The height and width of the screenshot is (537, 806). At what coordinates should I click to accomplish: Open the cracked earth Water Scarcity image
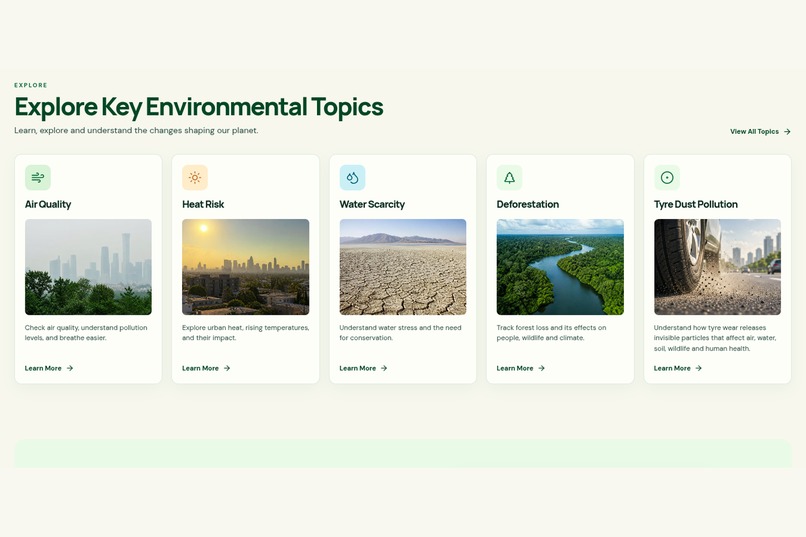403,267
